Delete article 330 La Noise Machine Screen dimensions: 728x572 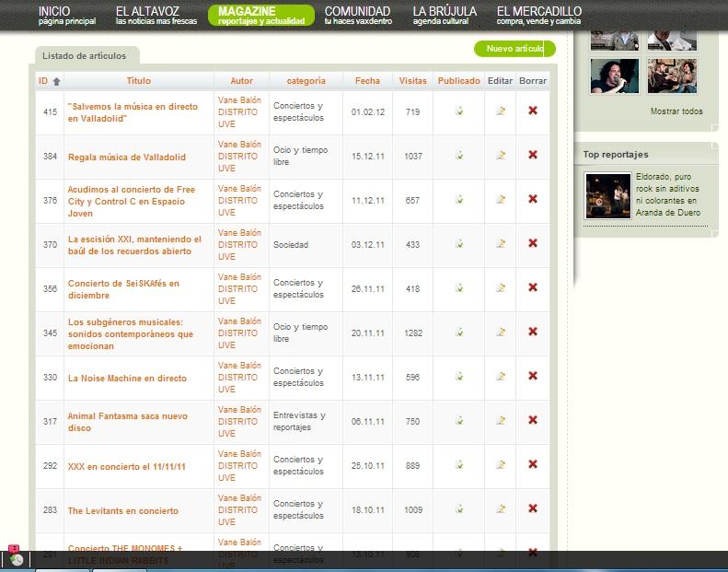pyautogui.click(x=533, y=376)
